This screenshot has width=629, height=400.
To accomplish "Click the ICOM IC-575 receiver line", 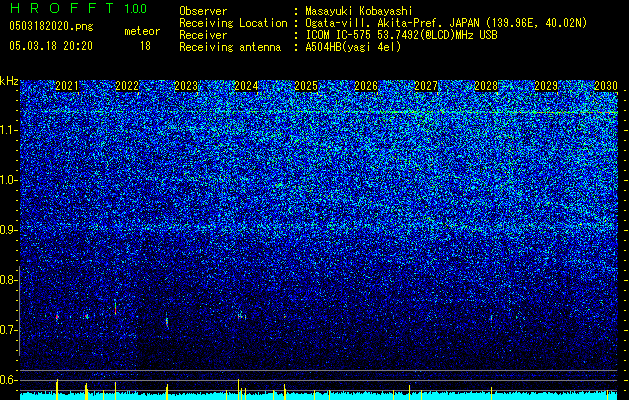I will (x=401, y=35).
